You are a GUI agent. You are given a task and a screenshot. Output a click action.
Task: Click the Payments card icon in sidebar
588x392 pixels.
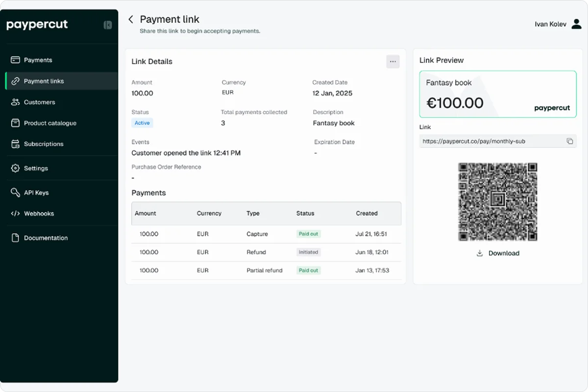[15, 60]
